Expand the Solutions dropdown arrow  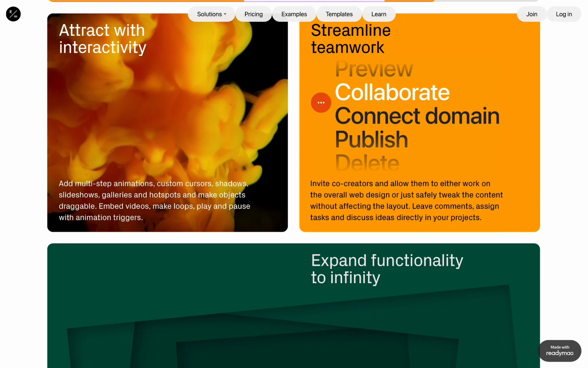coord(225,14)
